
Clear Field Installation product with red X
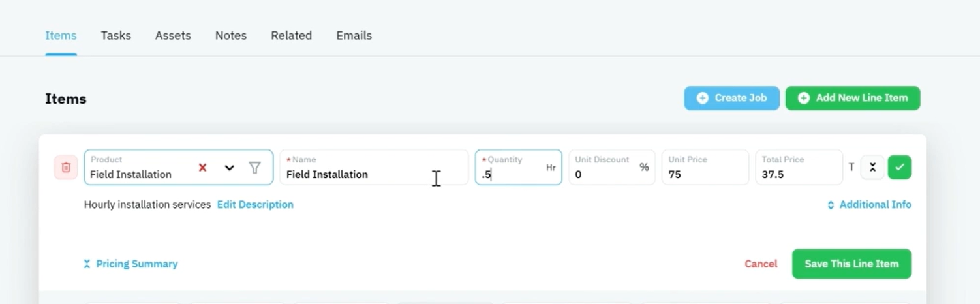202,168
